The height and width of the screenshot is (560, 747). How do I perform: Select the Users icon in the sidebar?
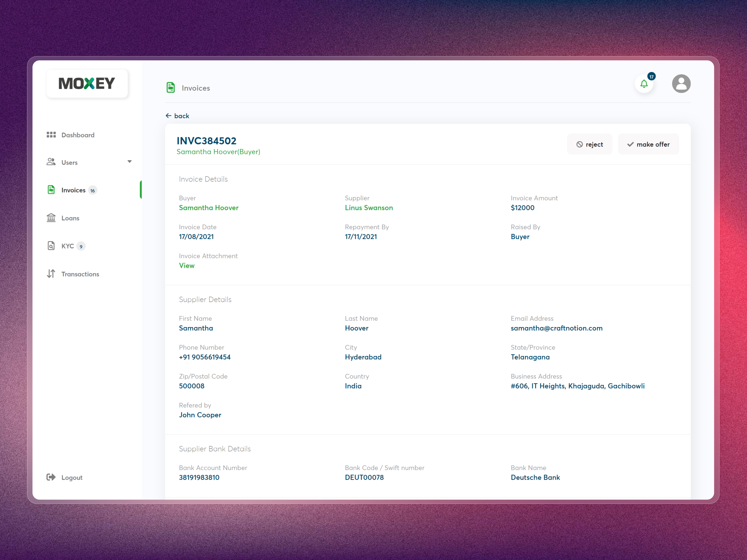click(x=51, y=162)
